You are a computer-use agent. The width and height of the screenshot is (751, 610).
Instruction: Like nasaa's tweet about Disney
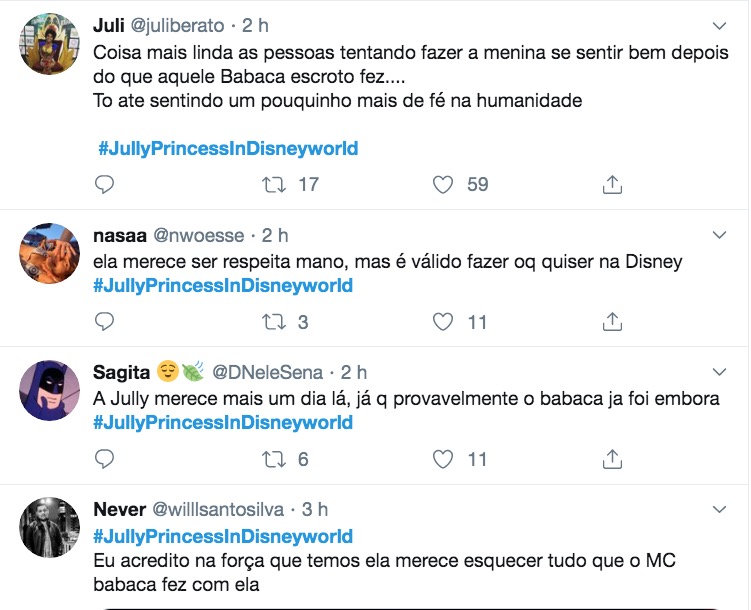pyautogui.click(x=443, y=321)
